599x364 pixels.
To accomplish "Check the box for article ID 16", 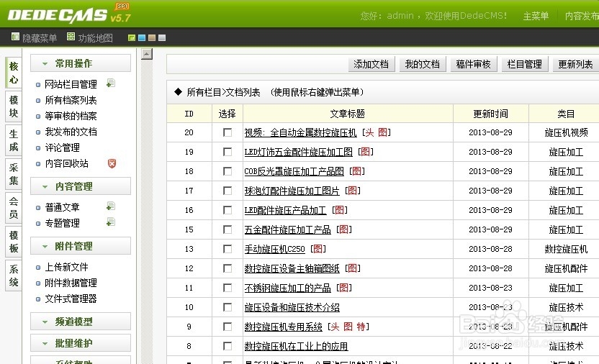I will pyautogui.click(x=228, y=210).
